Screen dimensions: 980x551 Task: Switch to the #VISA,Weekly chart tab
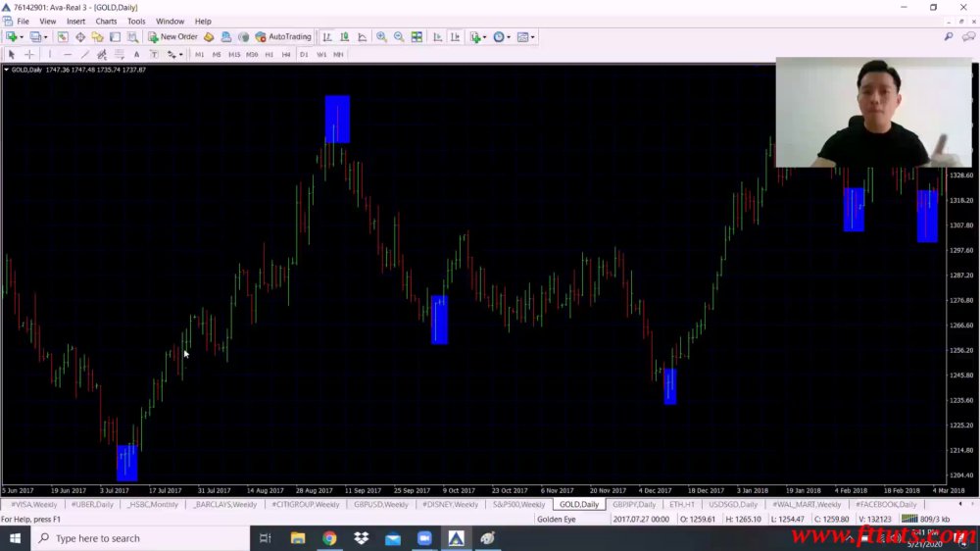33,504
